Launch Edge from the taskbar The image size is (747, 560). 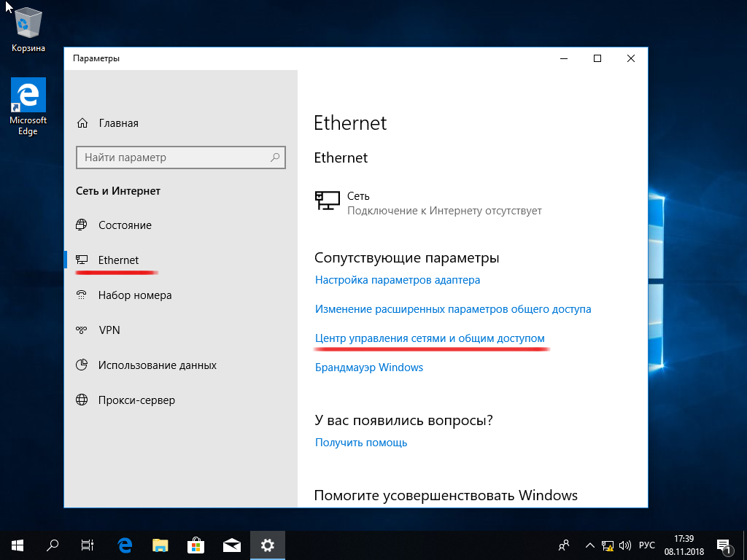click(x=125, y=545)
